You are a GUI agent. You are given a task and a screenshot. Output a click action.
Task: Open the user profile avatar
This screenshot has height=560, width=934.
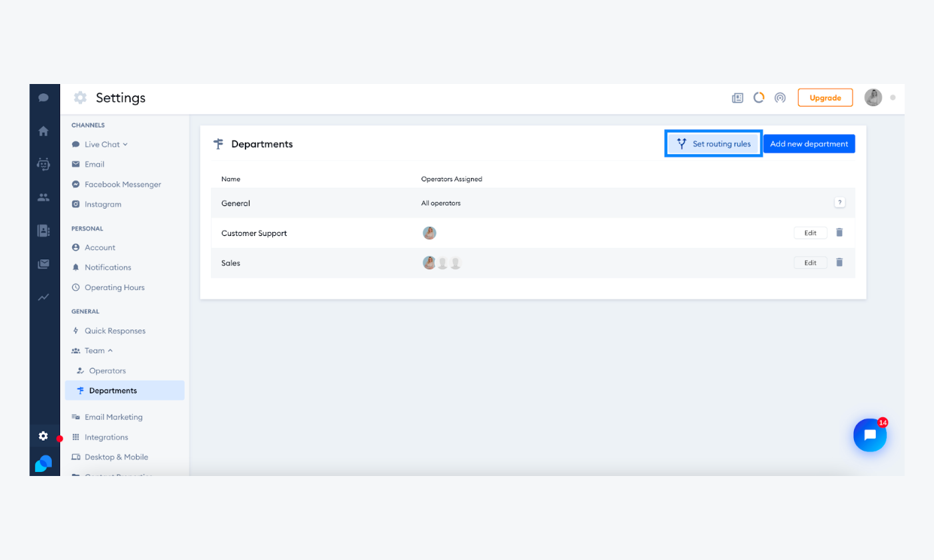click(x=873, y=97)
